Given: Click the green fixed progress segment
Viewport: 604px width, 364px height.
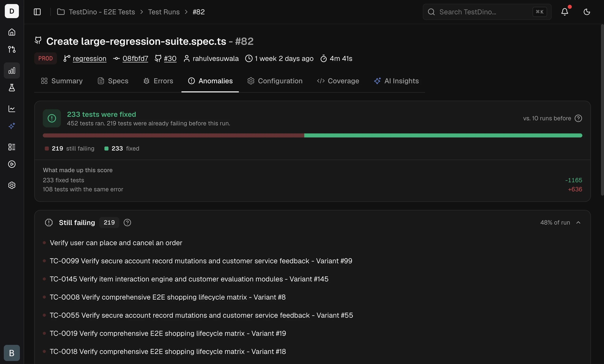Looking at the screenshot, I should [443, 136].
